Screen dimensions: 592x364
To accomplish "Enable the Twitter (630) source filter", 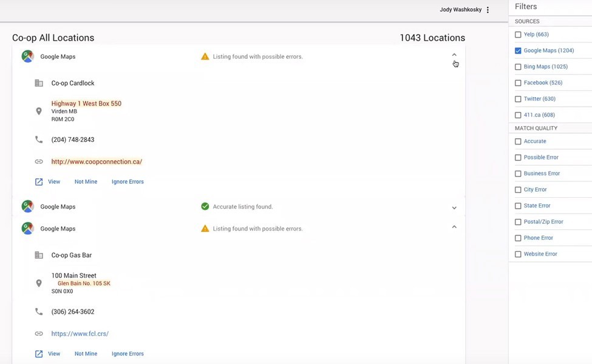I will [518, 99].
